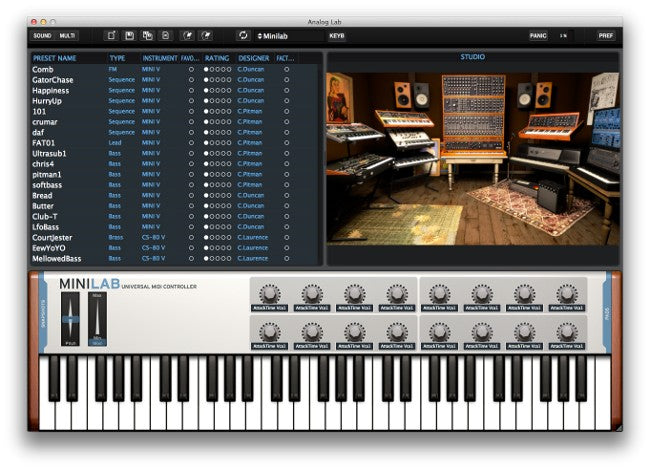Set five-dot rating for crumar preset

229,122
